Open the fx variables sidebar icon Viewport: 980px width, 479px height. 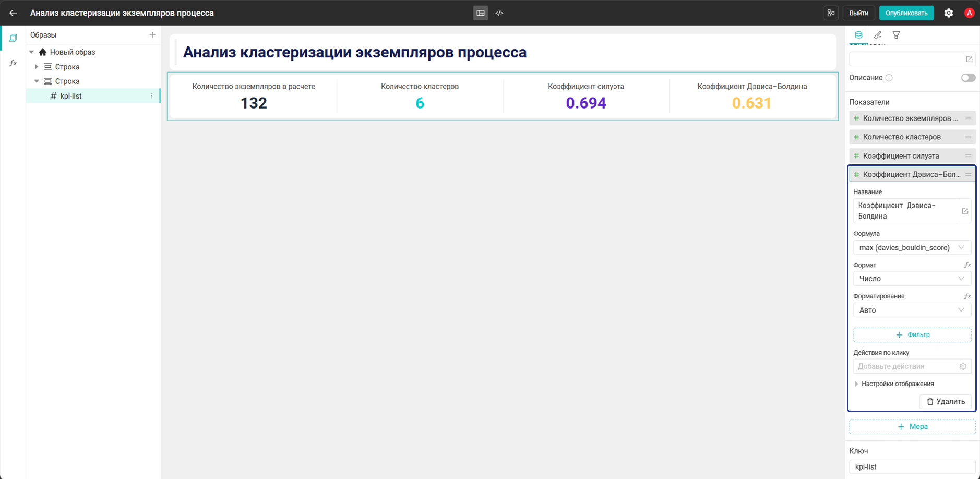point(13,63)
